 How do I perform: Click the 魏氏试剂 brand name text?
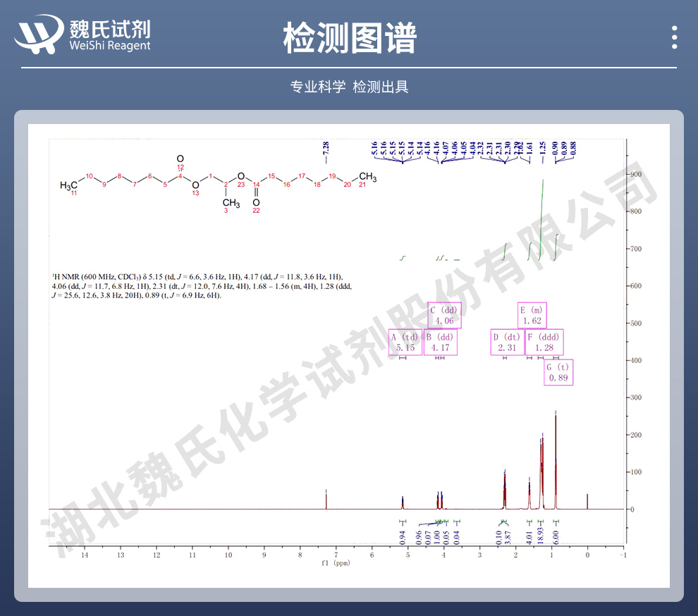click(110, 30)
